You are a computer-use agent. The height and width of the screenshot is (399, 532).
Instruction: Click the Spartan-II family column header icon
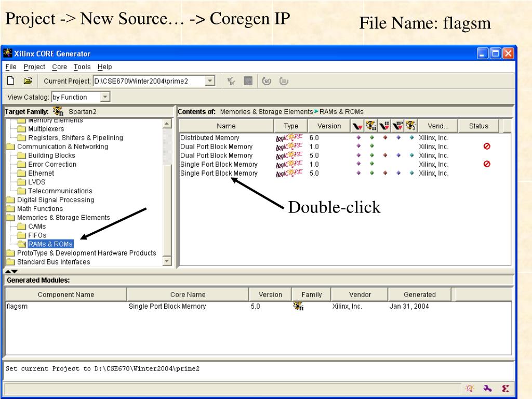tap(371, 126)
